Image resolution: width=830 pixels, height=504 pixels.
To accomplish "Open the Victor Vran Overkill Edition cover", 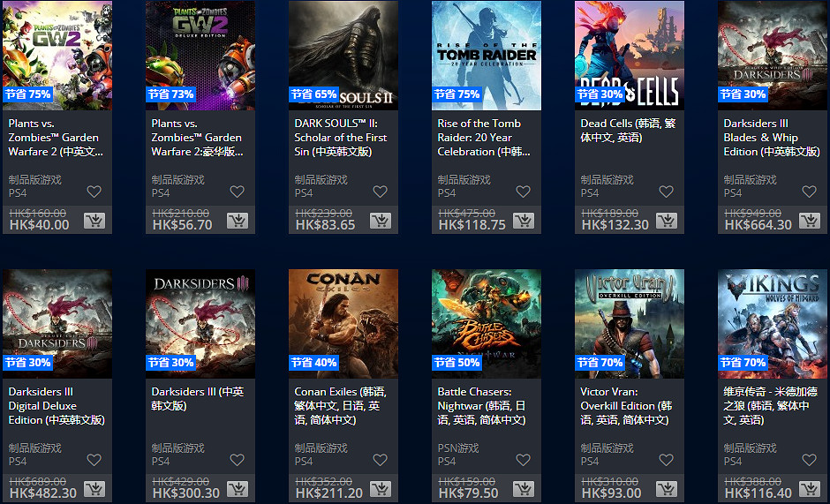I will tap(630, 324).
